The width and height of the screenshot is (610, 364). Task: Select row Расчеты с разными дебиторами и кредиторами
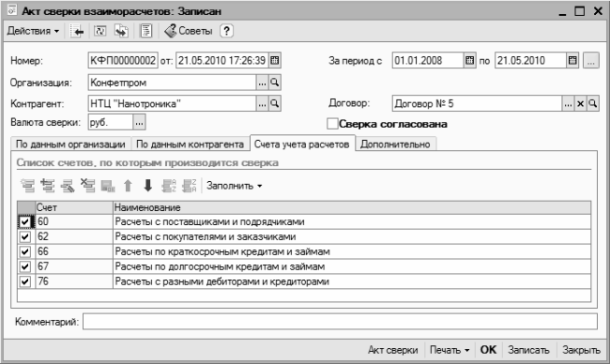point(304,281)
